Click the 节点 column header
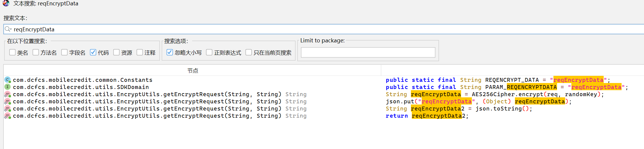This screenshot has height=149, width=644. pyautogui.click(x=192, y=71)
